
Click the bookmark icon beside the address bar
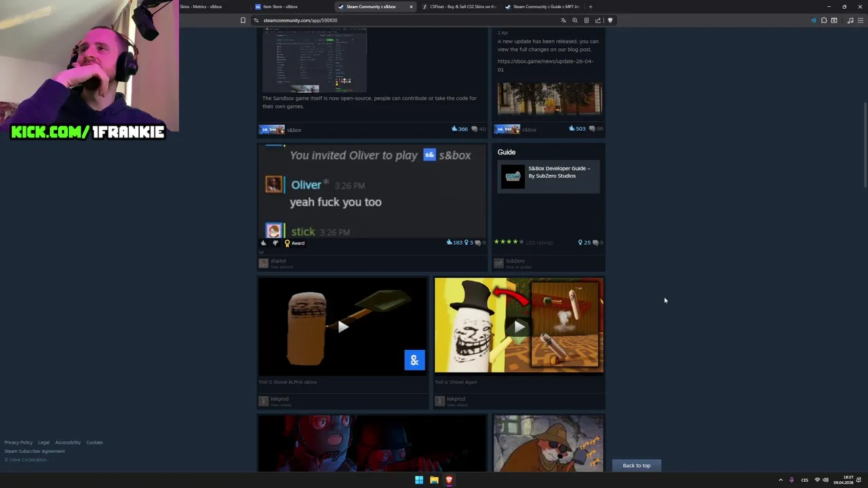click(x=243, y=20)
